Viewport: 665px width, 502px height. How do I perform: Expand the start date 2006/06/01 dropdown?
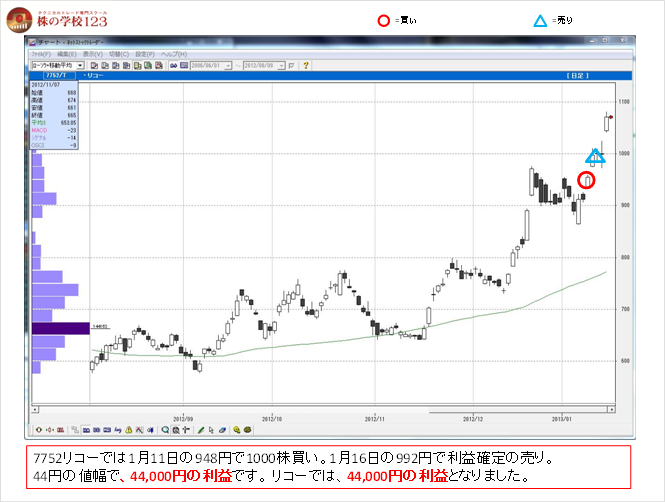(229, 65)
